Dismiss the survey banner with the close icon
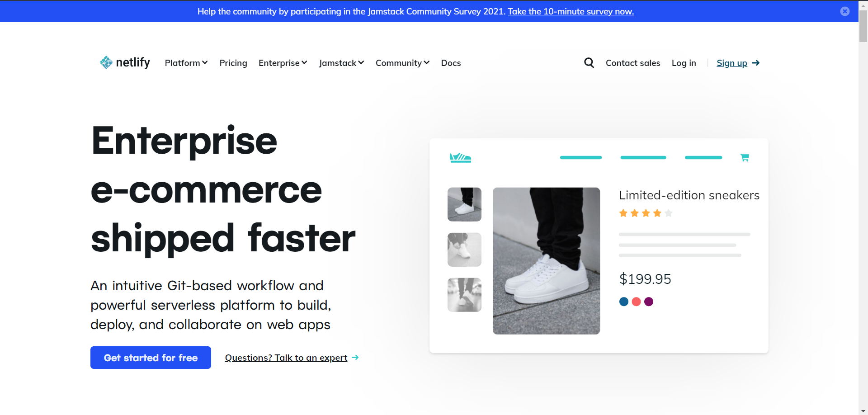 [x=844, y=11]
